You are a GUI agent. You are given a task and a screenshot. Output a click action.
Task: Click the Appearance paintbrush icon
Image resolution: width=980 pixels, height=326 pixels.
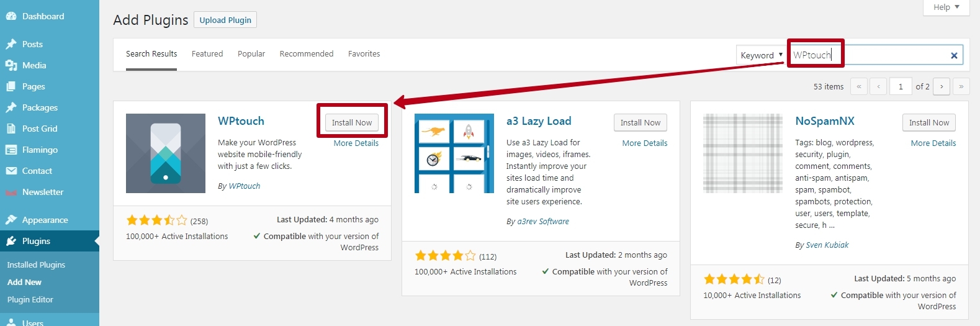11,220
